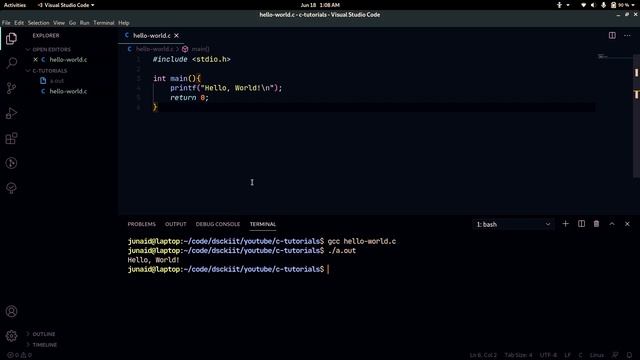Screen dimensions: 640x360
Task: Open the clock showing Jun 18 1:08 AM
Action: click(x=320, y=5)
